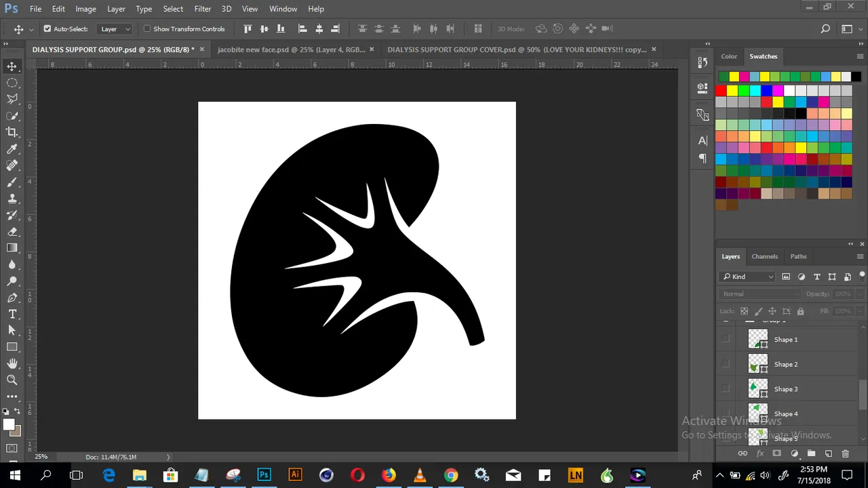
Task: Collapse the Layers panel group arrows
Action: pos(851,244)
